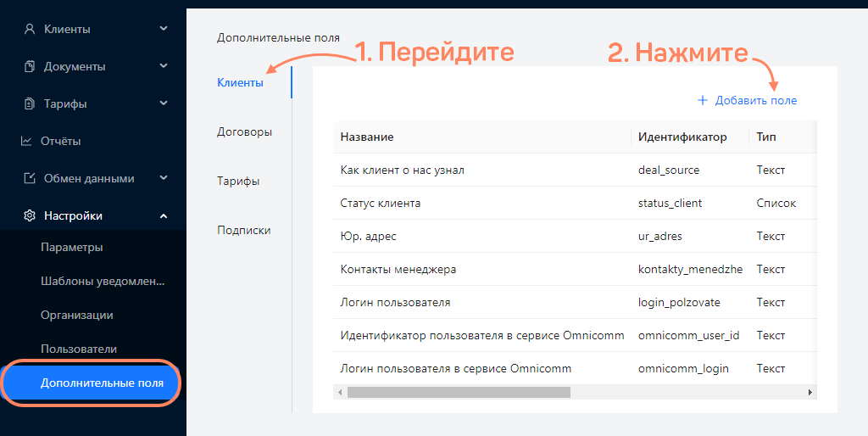Open Параметры in settings submenu
This screenshot has width=868, height=436.
(72, 247)
